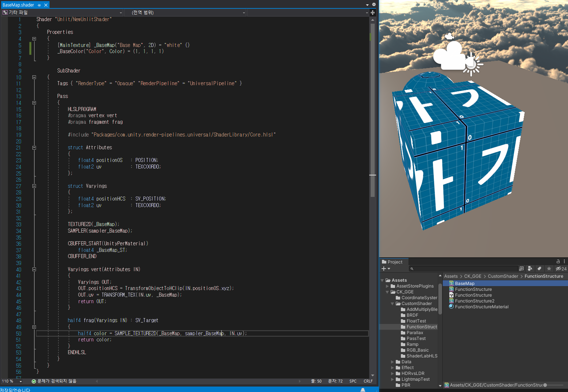This screenshot has height=392, width=568.
Task: Click the Assets breadcrumb link
Action: point(451,276)
